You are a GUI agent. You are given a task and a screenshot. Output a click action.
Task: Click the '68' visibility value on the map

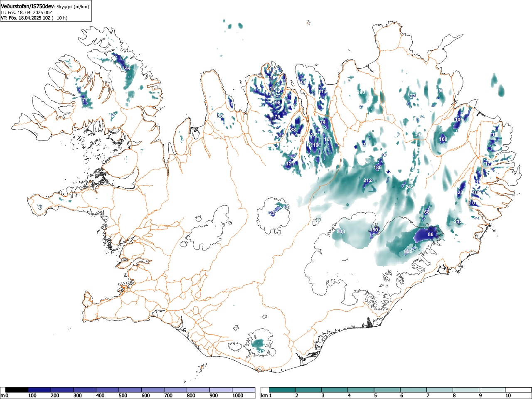coord(426,212)
